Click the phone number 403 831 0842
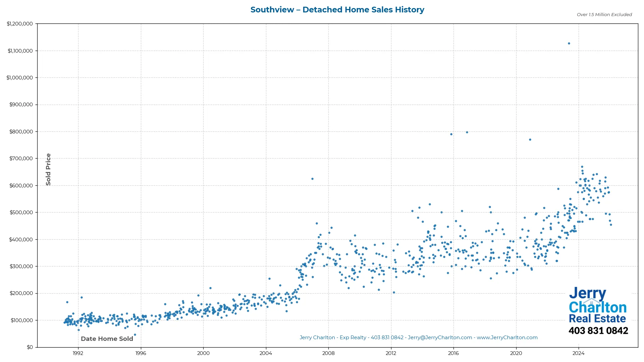Screen dimensions: 644x362 pos(599,331)
